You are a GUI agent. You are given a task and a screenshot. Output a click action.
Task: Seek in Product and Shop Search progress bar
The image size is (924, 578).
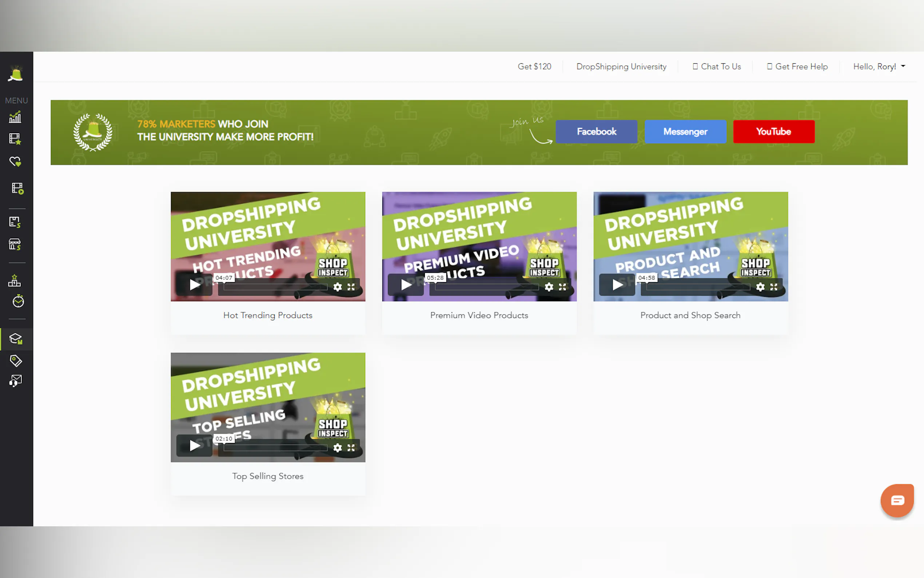click(697, 287)
